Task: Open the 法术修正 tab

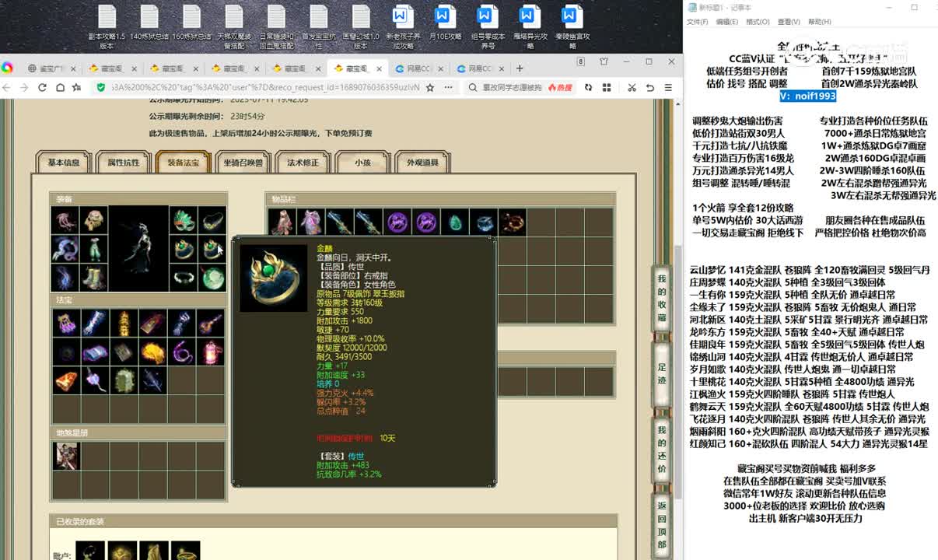Action: click(303, 163)
